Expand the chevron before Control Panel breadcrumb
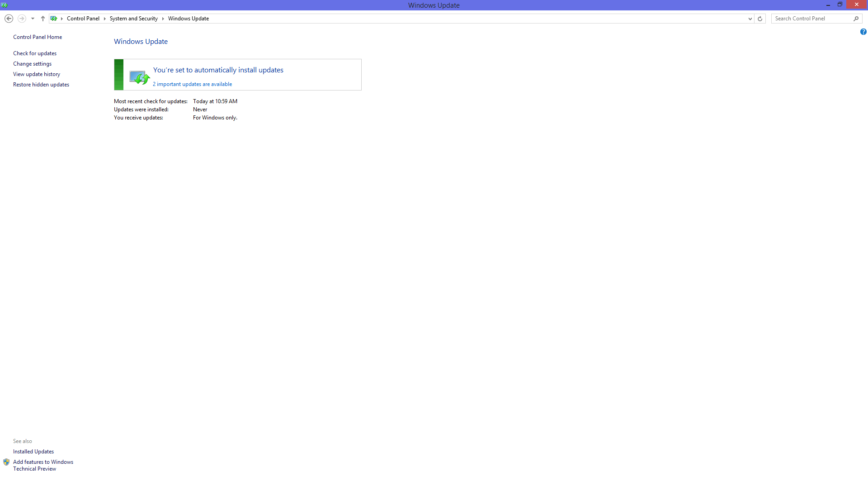This screenshot has width=868, height=481. (62, 19)
